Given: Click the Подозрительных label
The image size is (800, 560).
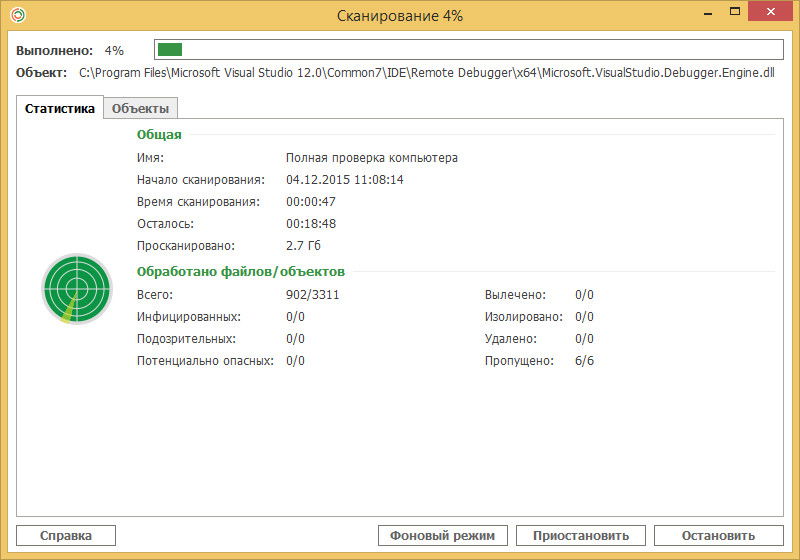Looking at the screenshot, I should tap(186, 339).
